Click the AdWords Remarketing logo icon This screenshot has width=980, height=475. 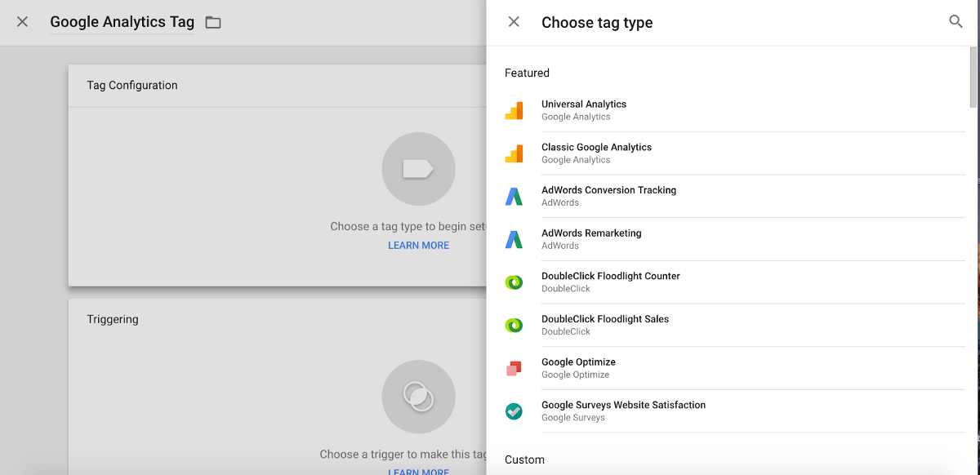click(x=514, y=240)
